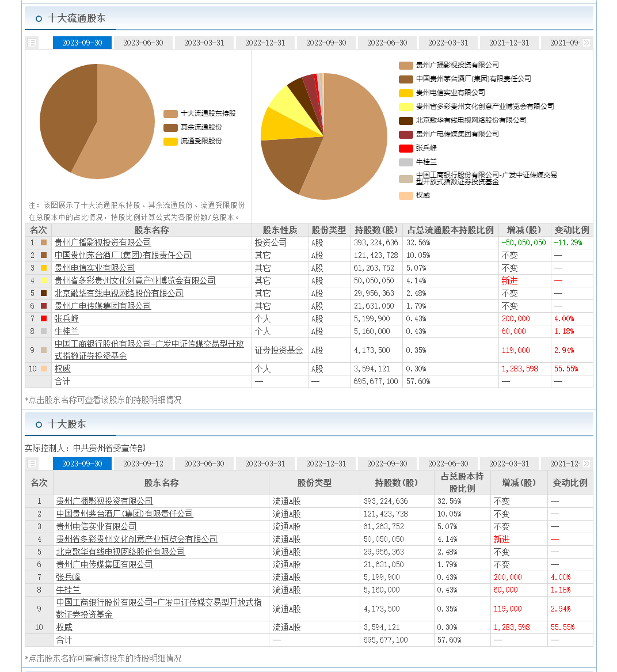Open 贵州广电传媒集团有限公司 in float table
617x672 pixels.
[103, 306]
